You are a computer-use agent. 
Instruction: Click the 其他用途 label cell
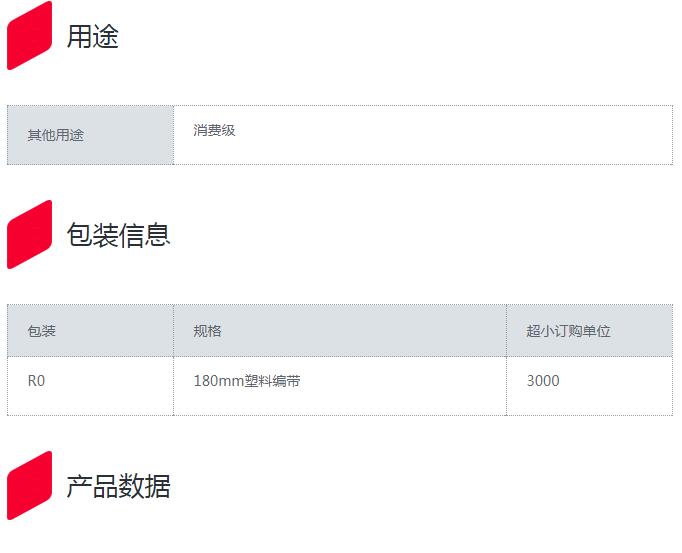(x=56, y=135)
